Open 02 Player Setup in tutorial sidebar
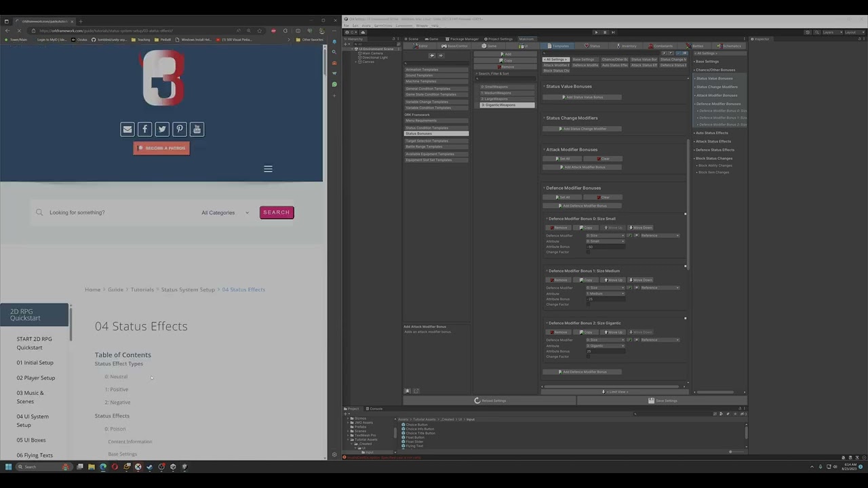This screenshot has width=868, height=488. click(x=36, y=378)
